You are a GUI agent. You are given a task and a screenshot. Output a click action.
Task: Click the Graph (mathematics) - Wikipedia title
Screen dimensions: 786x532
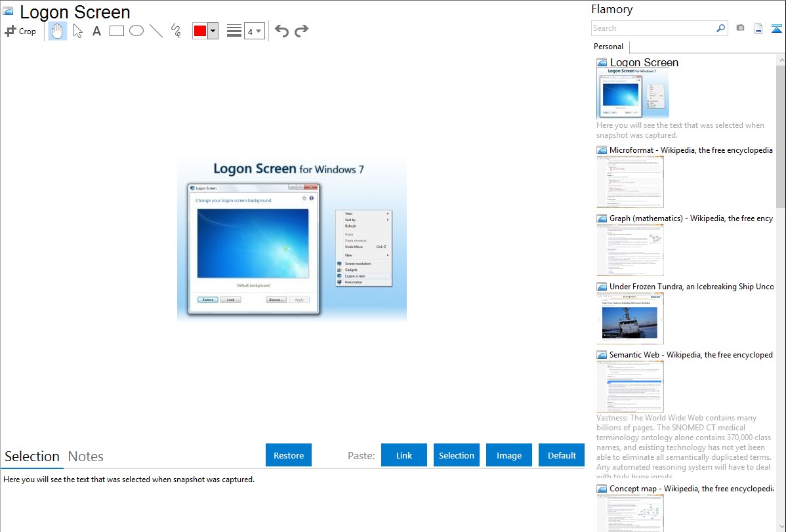692,218
